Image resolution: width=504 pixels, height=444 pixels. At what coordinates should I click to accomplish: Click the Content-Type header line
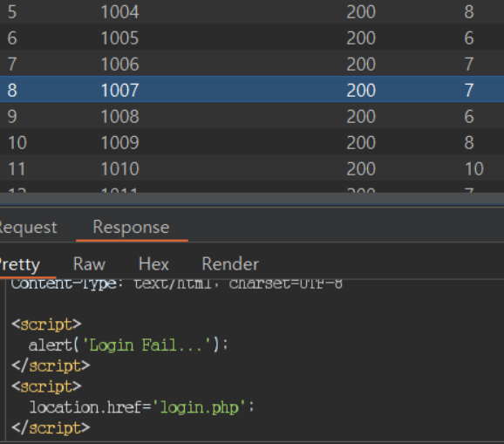coord(177,284)
